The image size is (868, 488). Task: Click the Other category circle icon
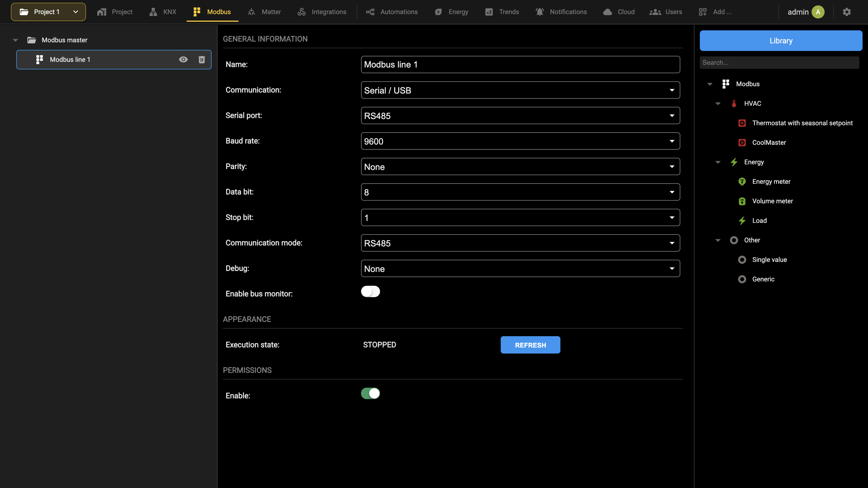coord(734,240)
